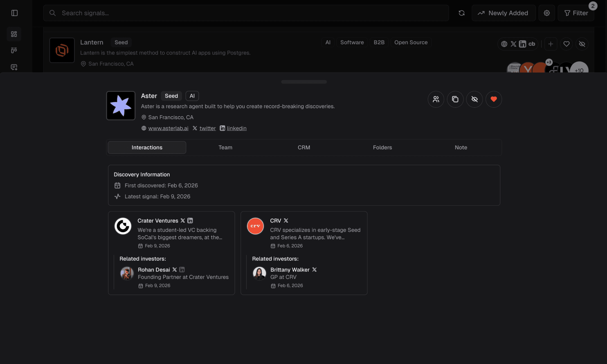Screen dimensions: 607x364
Task: Click the copy icon button for Aster
Action: pos(455,99)
